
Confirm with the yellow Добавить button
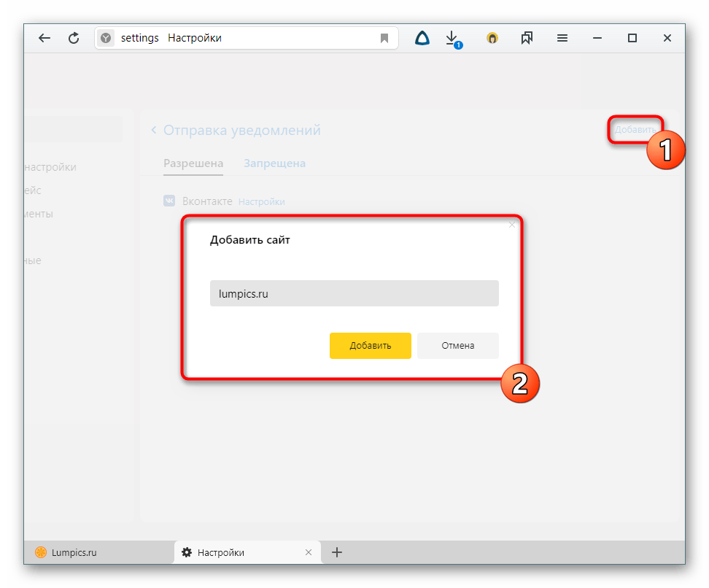371,346
